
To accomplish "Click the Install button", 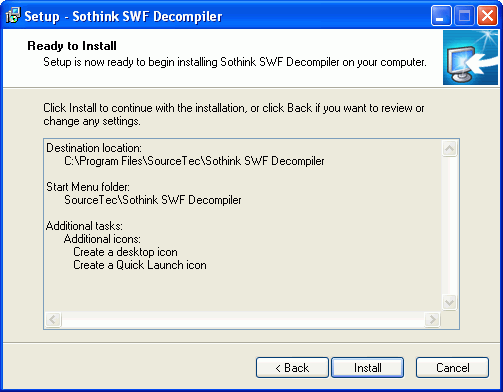I will click(368, 368).
